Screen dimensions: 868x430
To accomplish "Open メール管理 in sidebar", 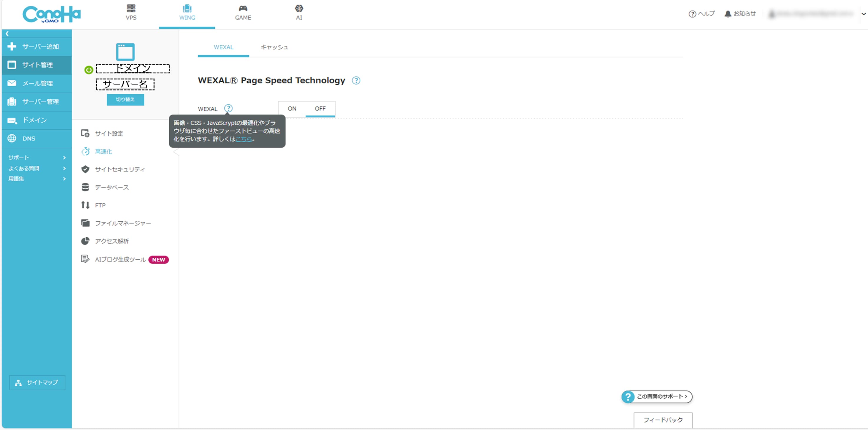I will (37, 83).
